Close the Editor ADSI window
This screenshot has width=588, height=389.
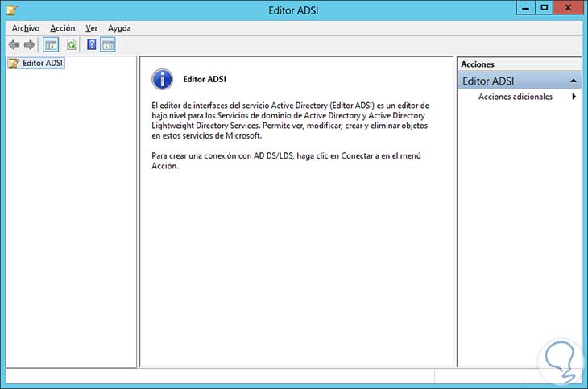(568, 8)
